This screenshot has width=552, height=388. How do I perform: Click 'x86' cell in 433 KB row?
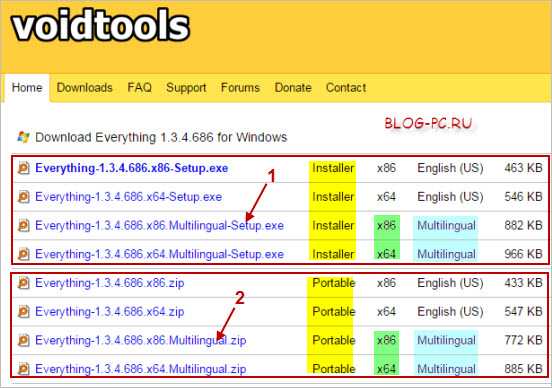tap(386, 283)
